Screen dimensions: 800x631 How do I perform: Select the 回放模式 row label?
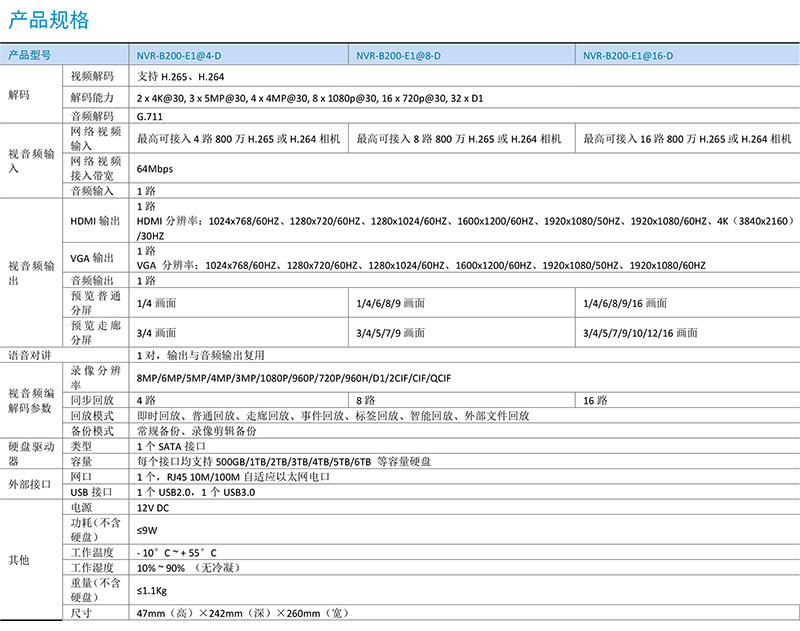(92, 415)
